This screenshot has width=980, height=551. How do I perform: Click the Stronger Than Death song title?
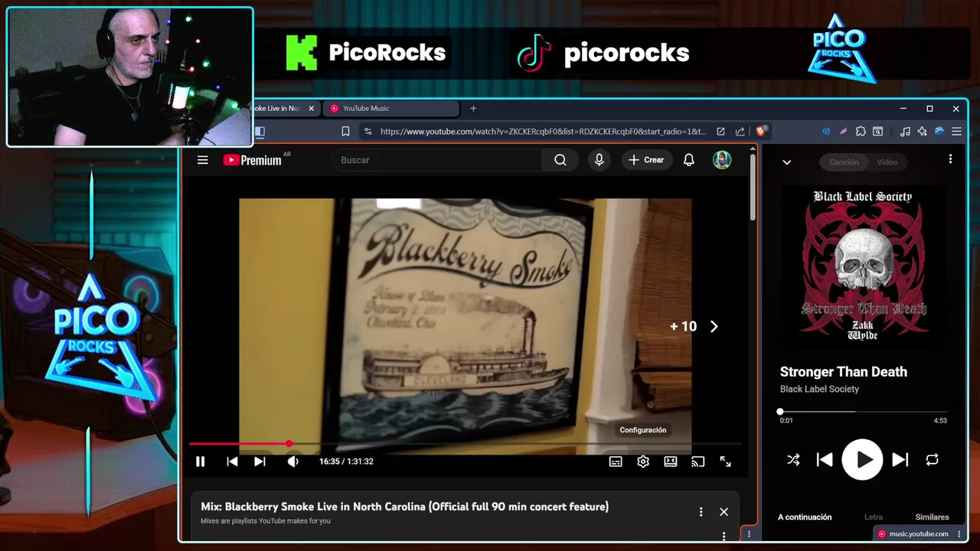click(844, 372)
